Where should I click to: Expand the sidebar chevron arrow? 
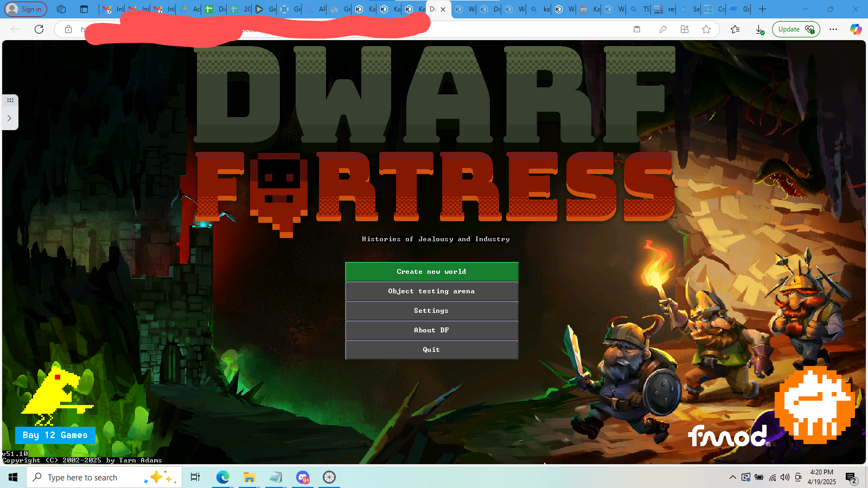coord(9,118)
